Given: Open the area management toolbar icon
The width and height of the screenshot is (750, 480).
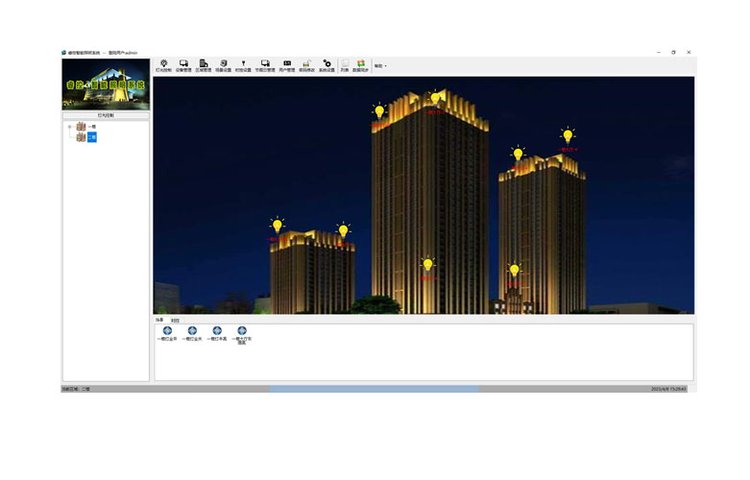Looking at the screenshot, I should click(203, 65).
